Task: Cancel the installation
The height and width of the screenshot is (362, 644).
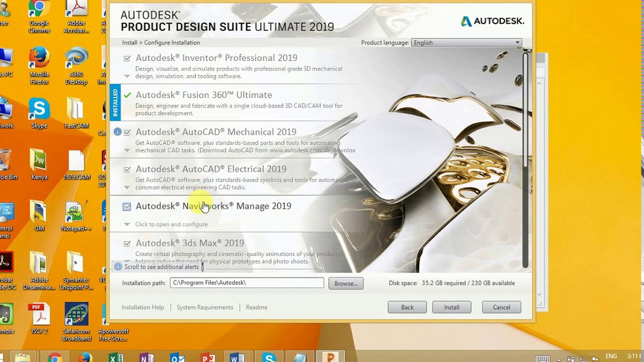Action: point(501,307)
